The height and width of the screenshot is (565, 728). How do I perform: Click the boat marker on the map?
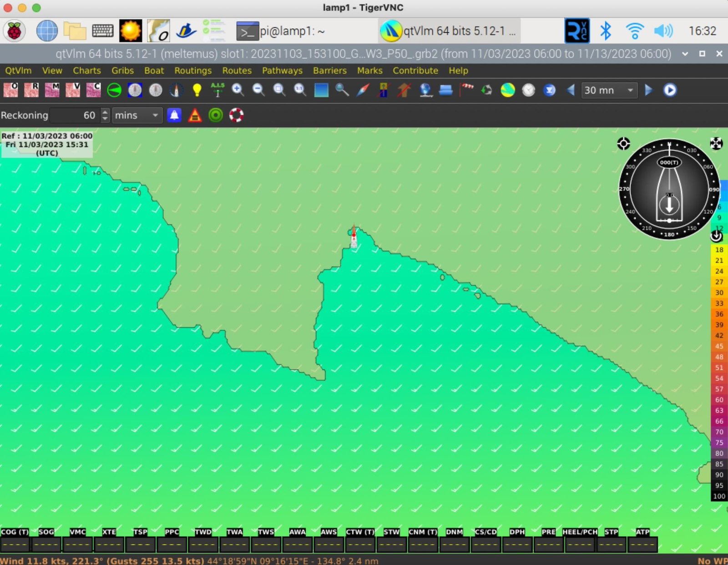coord(354,237)
